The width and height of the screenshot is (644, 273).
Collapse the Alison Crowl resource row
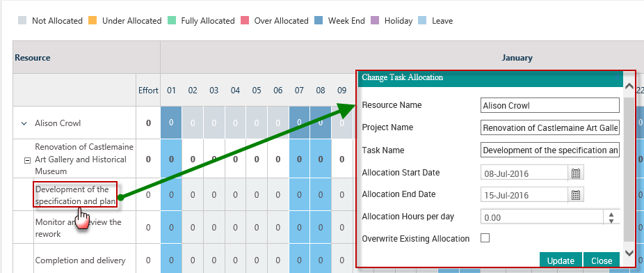point(24,123)
